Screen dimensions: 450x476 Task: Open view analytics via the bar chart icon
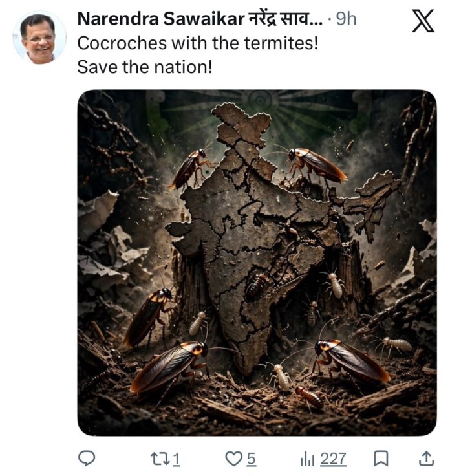coord(307,459)
